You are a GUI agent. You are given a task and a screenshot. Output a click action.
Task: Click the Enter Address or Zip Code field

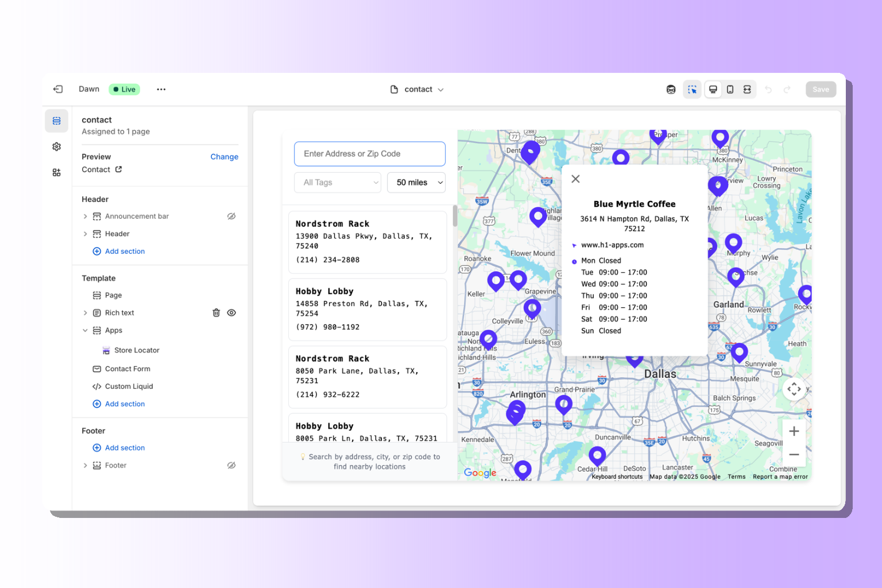pyautogui.click(x=370, y=154)
